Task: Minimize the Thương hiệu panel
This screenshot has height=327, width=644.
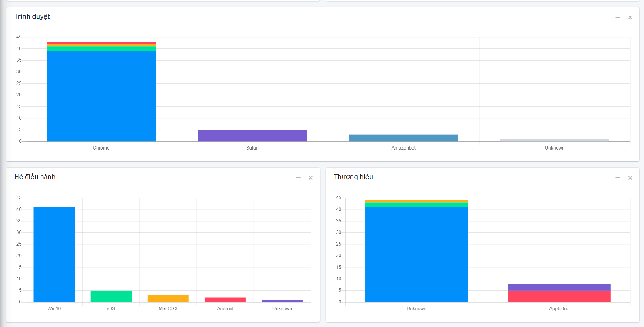Action: coord(618,178)
